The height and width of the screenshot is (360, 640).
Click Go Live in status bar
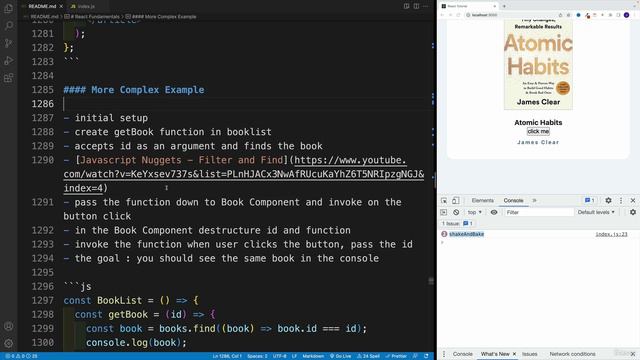[x=340, y=356]
